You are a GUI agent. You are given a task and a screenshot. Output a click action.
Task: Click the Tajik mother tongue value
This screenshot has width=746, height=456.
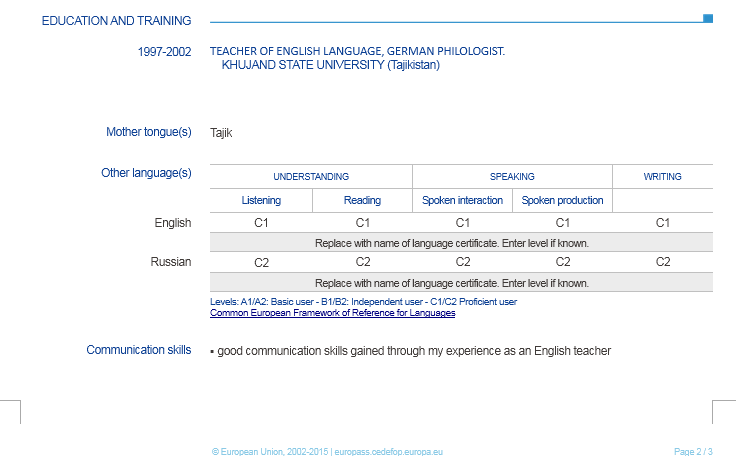tap(221, 133)
